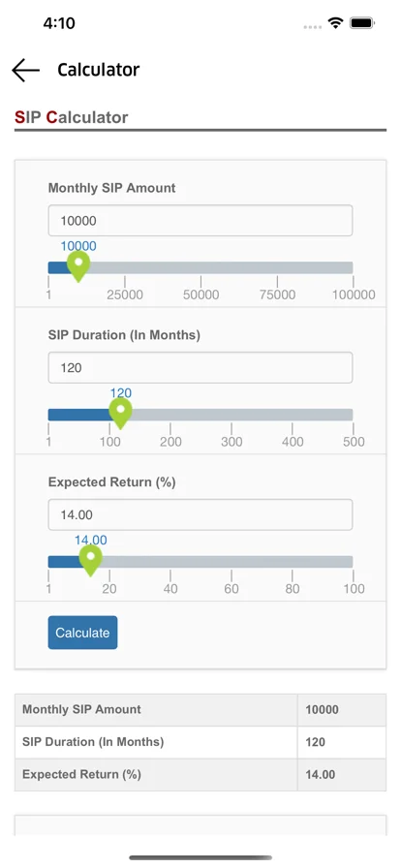Tap the Calculator page title
Viewport: 401px width, 868px height.
[99, 70]
